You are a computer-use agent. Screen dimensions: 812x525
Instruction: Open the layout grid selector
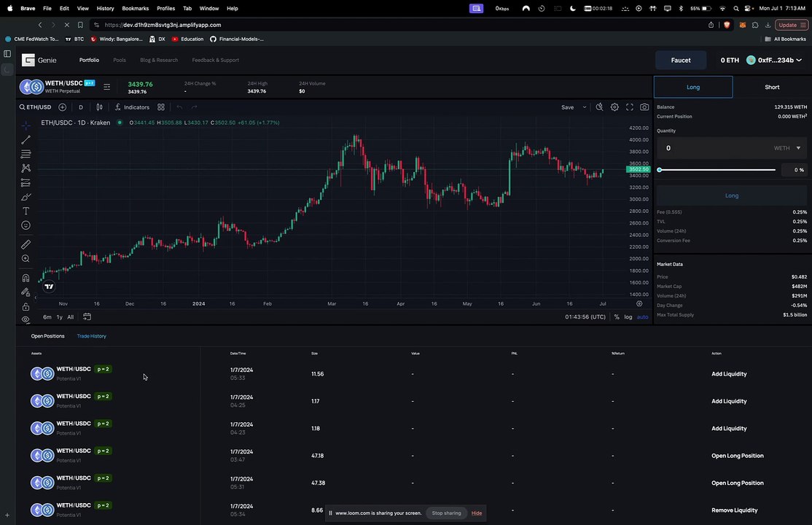[161, 107]
